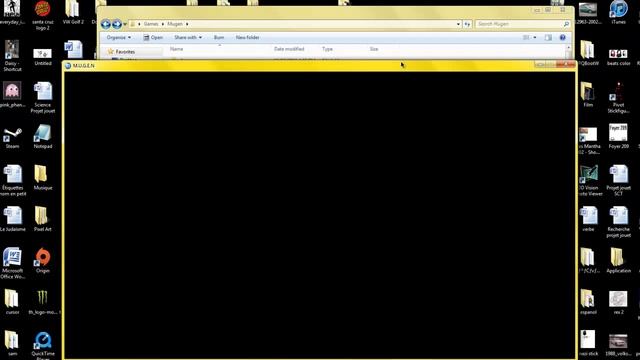Open the Explorer help question-mark icon
Image resolution: width=640 pixels, height=360 pixels.
coord(562,38)
